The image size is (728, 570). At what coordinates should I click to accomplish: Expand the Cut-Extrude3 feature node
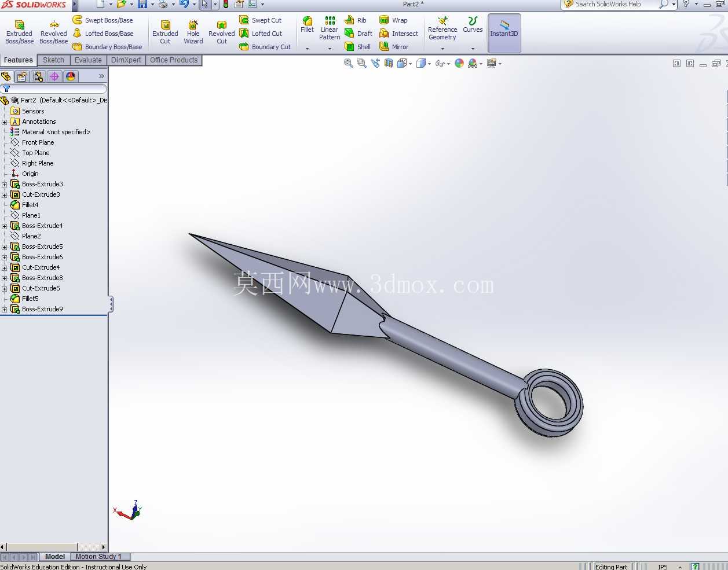point(5,195)
